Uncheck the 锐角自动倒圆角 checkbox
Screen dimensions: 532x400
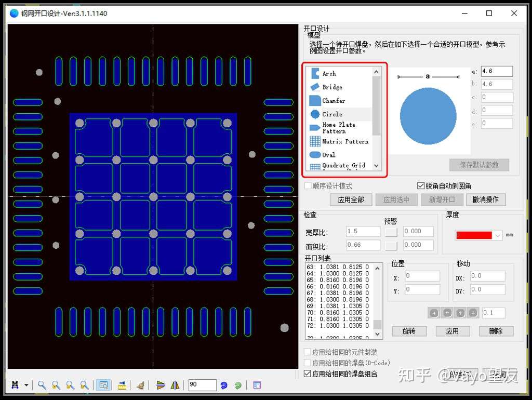pyautogui.click(x=421, y=185)
